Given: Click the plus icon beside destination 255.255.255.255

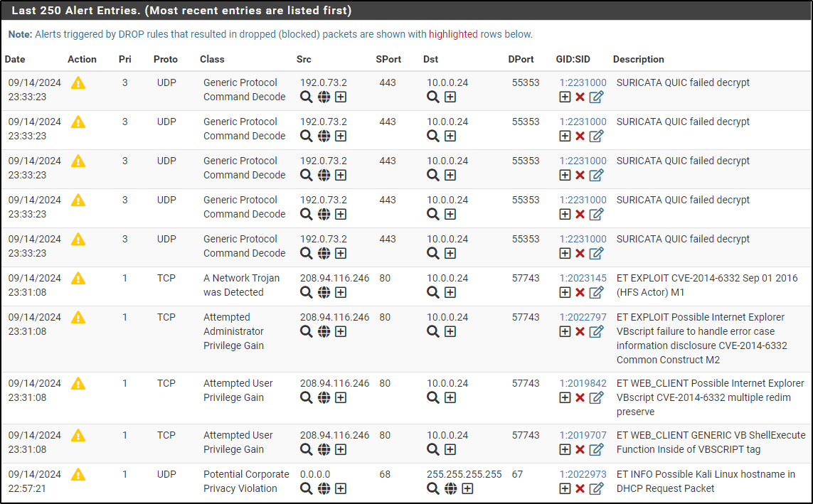Looking at the screenshot, I should pyautogui.click(x=467, y=488).
